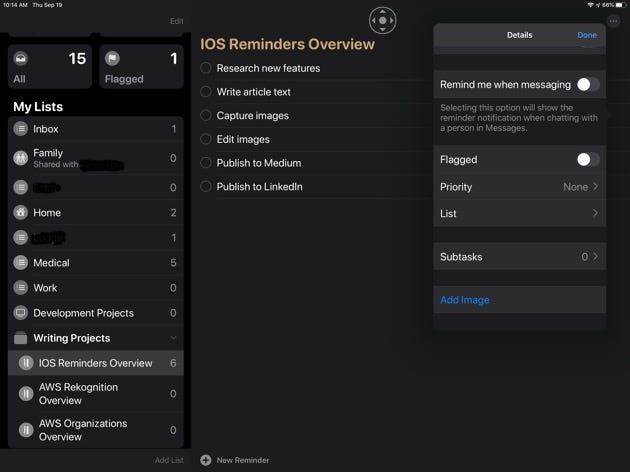Toggle Remind me when messaging switch
The height and width of the screenshot is (472, 630).
[x=588, y=84]
